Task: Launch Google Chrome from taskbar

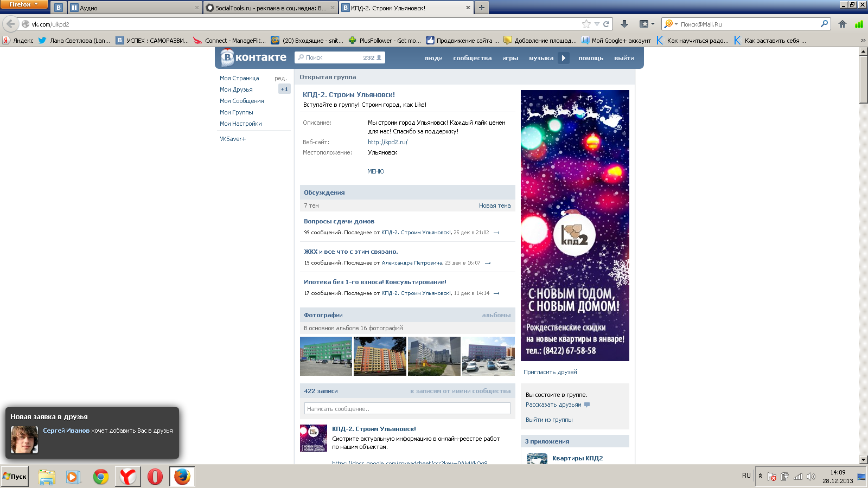Action: (x=101, y=477)
